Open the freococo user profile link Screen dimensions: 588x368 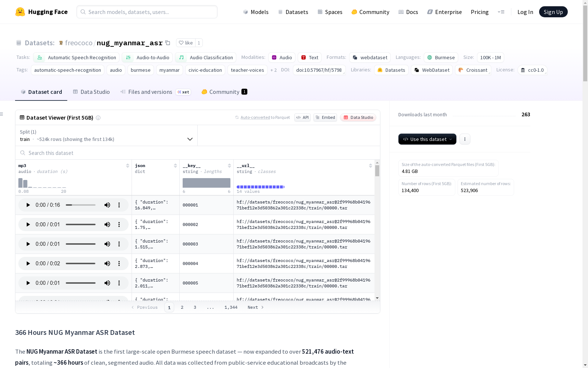tap(79, 43)
